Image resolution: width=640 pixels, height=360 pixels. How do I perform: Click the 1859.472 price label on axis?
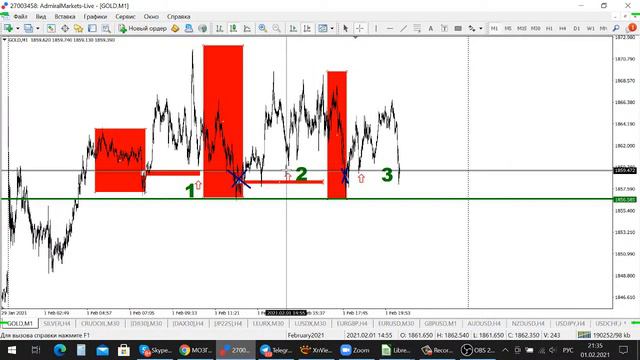(625, 170)
